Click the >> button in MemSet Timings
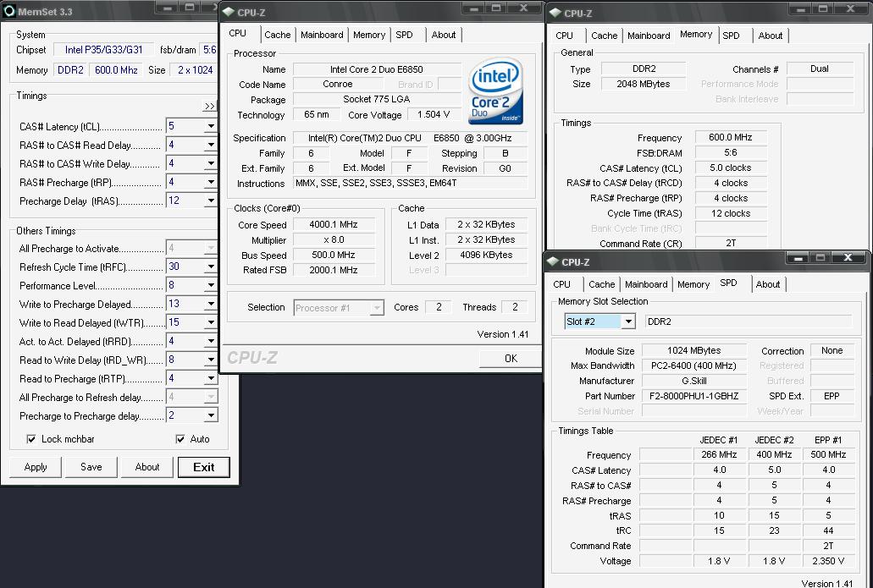 click(210, 107)
